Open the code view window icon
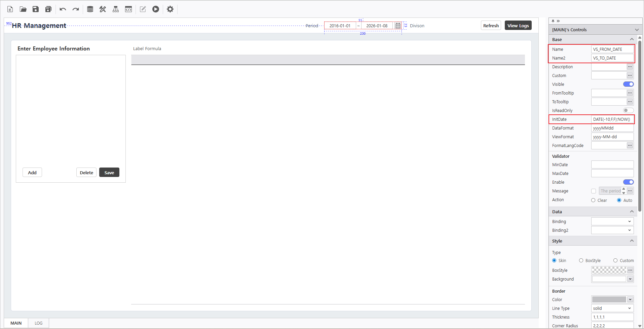Screen dimensions: 644x329 click(128, 9)
